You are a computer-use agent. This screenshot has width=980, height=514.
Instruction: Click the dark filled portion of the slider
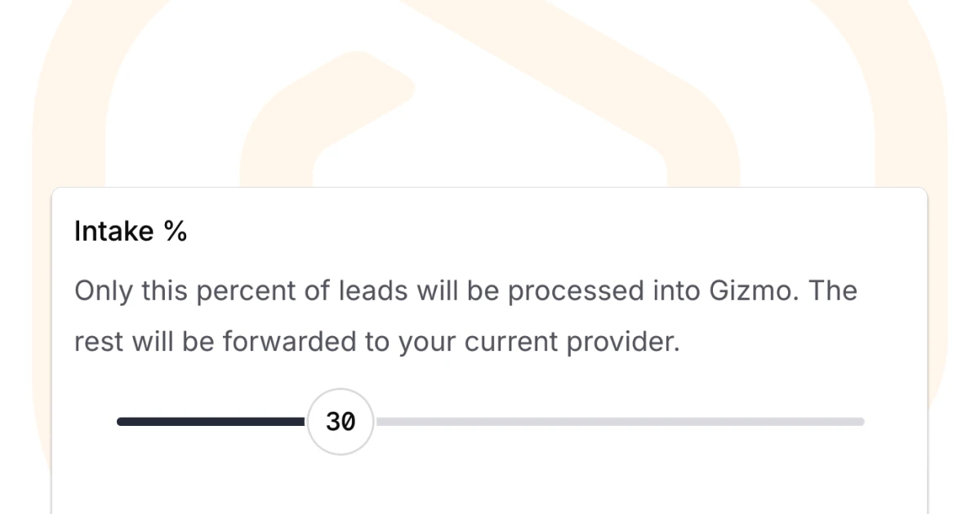211,422
